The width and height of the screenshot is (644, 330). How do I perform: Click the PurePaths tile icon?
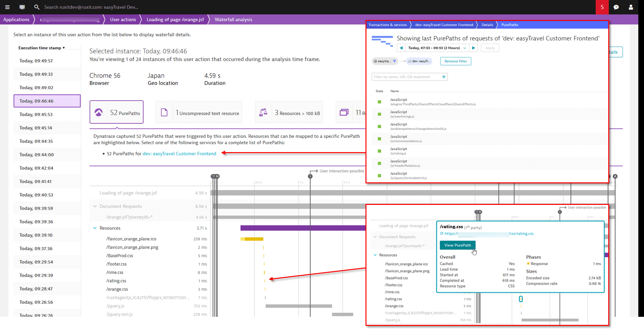pos(99,112)
